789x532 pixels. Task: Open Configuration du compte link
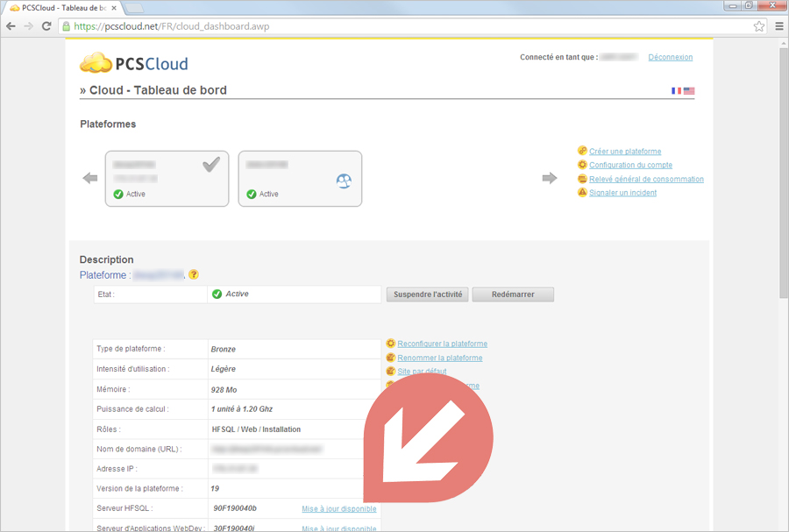pyautogui.click(x=630, y=165)
